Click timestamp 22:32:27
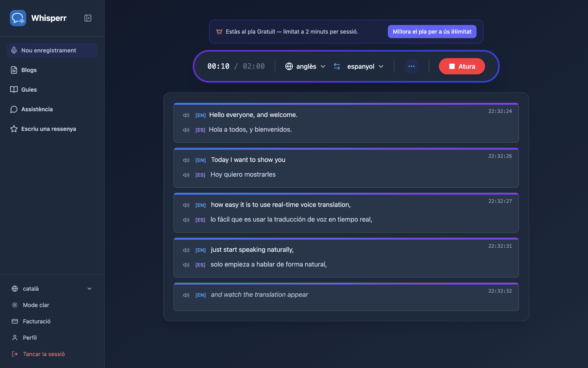This screenshot has height=368, width=588. [x=500, y=201]
